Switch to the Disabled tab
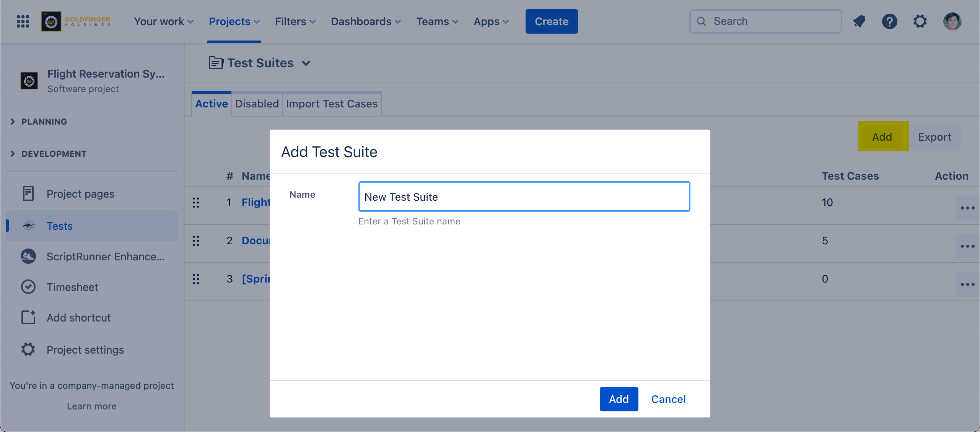This screenshot has width=980, height=432. pos(257,104)
